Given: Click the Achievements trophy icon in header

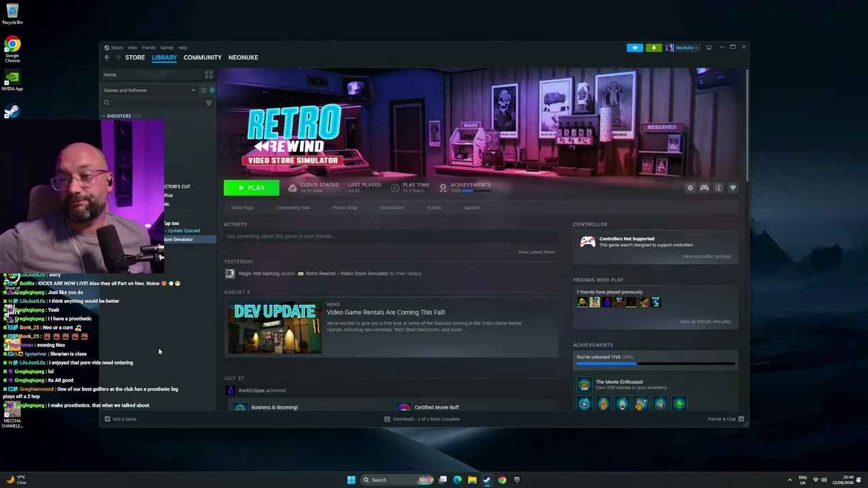Looking at the screenshot, I should [443, 188].
